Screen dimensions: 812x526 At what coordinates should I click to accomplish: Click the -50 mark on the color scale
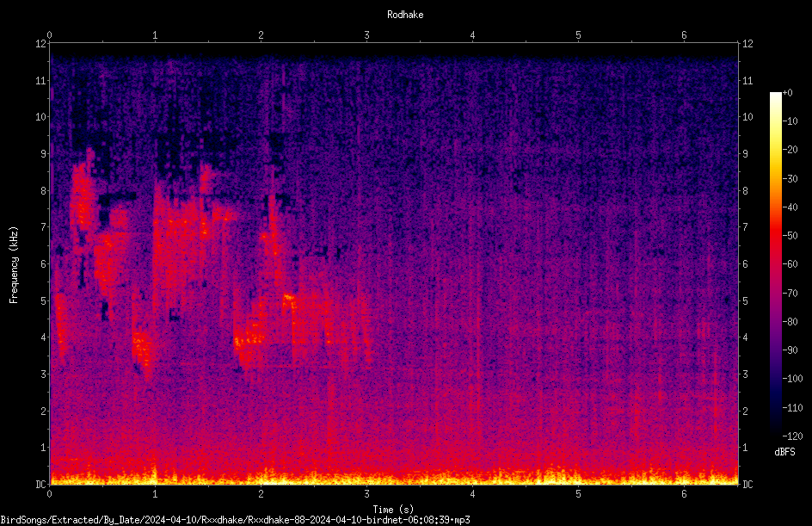pyautogui.click(x=790, y=236)
